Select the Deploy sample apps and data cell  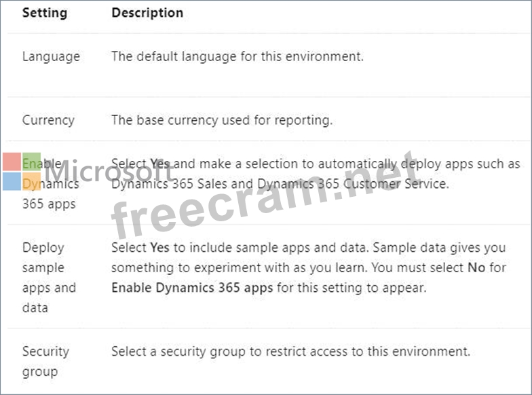(x=49, y=278)
